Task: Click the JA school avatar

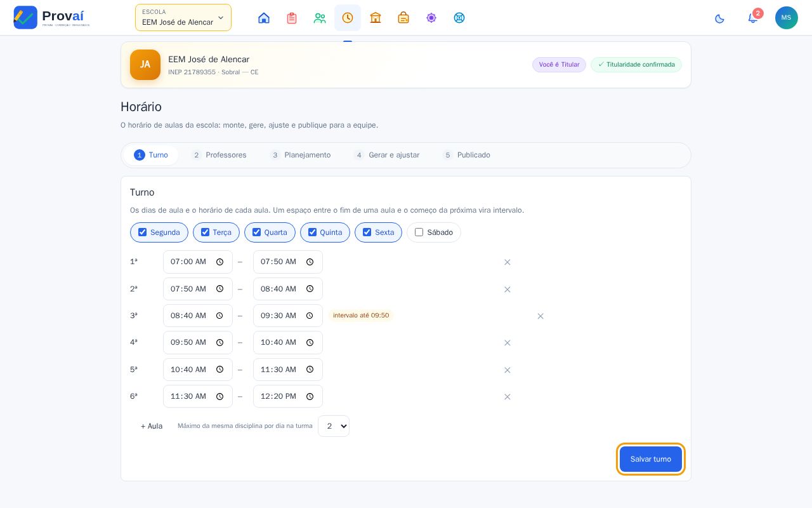Action: click(145, 65)
